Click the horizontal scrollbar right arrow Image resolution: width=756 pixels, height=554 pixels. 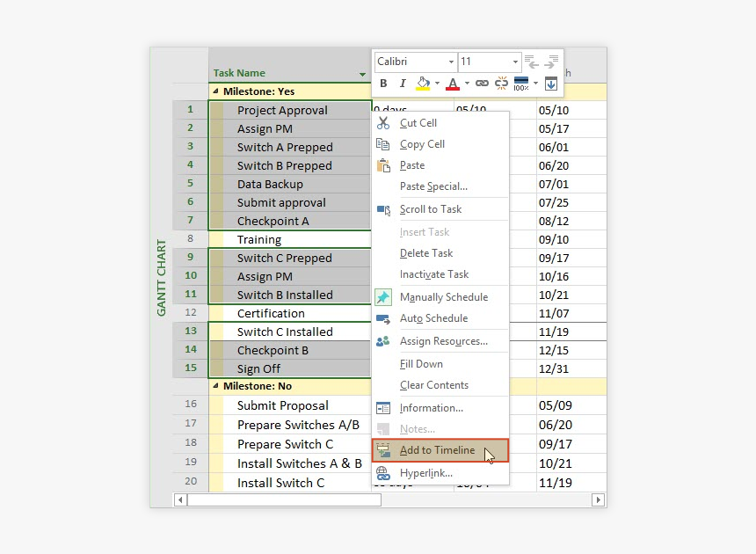[x=598, y=499]
